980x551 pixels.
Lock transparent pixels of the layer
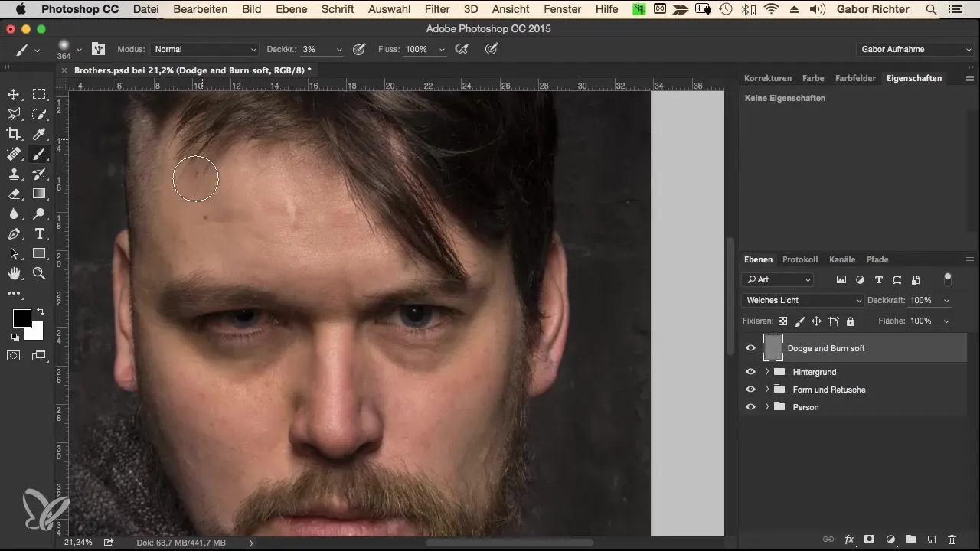click(x=782, y=321)
